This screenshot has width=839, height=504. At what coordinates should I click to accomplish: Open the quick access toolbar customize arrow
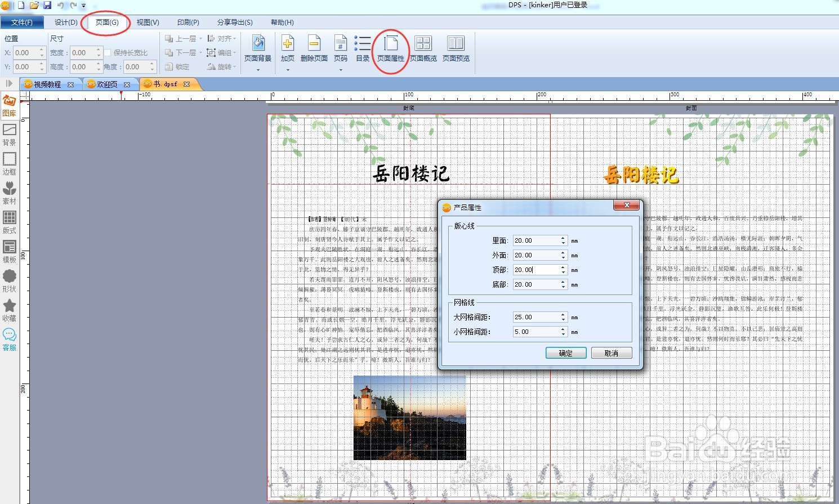83,6
